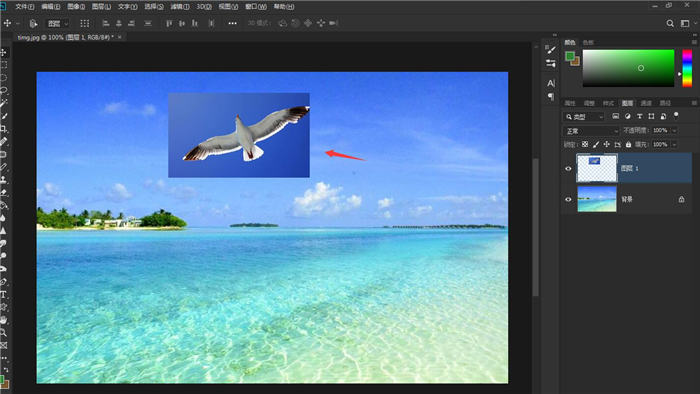Hide the 背景 layer via eye icon
700x394 pixels.
(568, 199)
